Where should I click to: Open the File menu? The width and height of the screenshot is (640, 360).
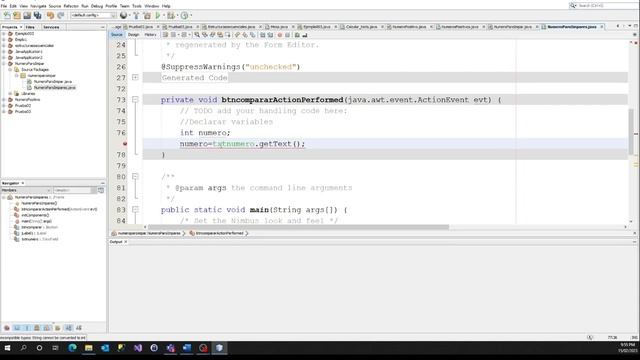pos(4,6)
